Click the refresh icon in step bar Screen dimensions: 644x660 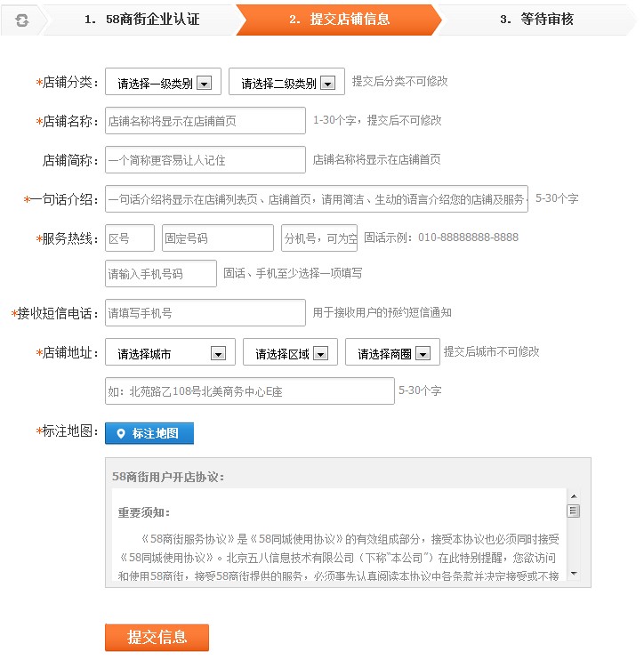click(21, 20)
